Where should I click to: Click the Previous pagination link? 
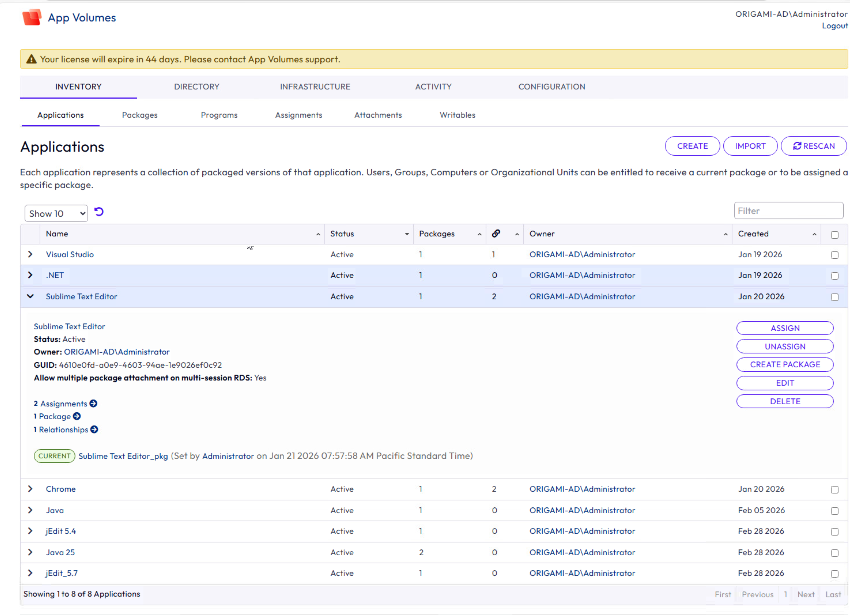coord(757,595)
